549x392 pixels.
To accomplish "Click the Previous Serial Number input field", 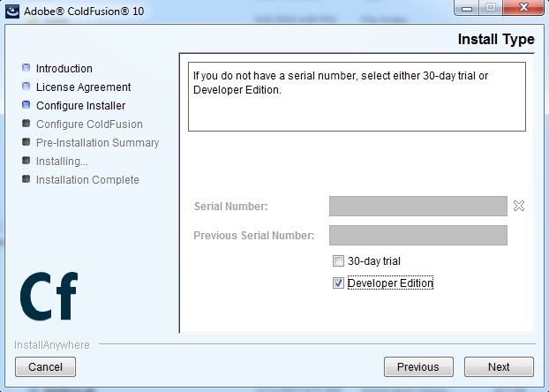I will 417,235.
